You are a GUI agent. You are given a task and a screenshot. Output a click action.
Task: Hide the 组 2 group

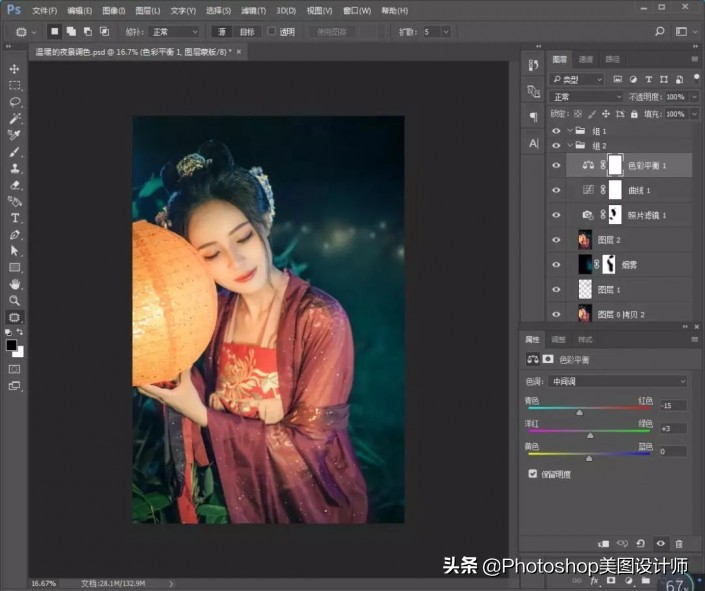(x=556, y=146)
